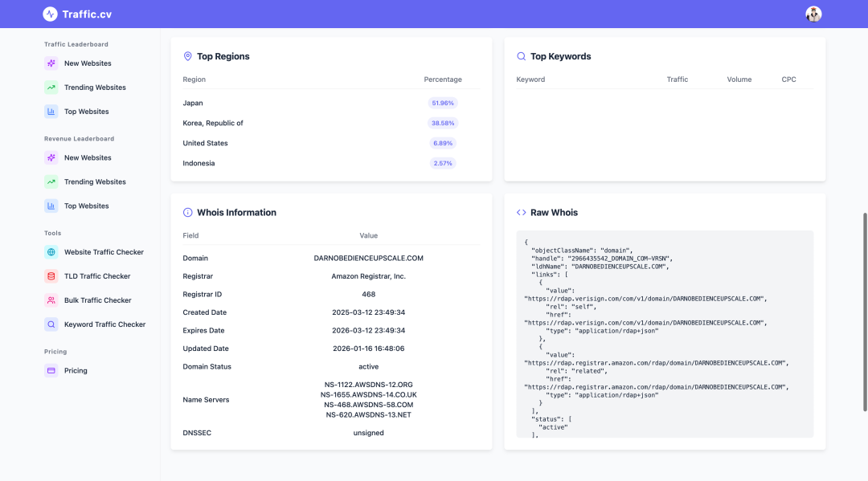Click the Percentage column header
Viewport: 868px width, 481px height.
(442, 79)
